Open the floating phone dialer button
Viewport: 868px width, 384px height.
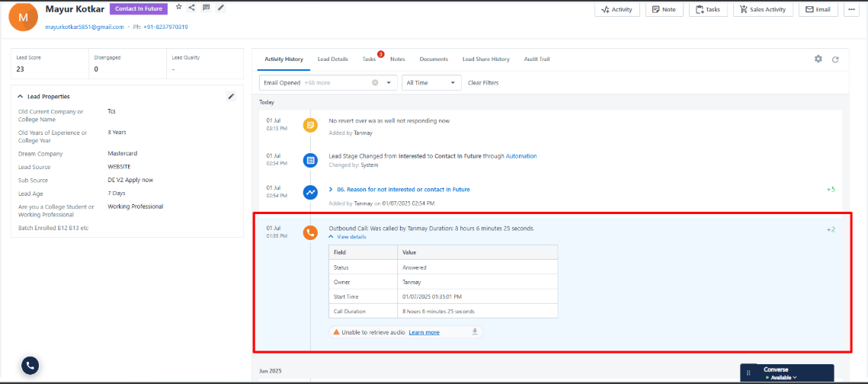click(30, 365)
